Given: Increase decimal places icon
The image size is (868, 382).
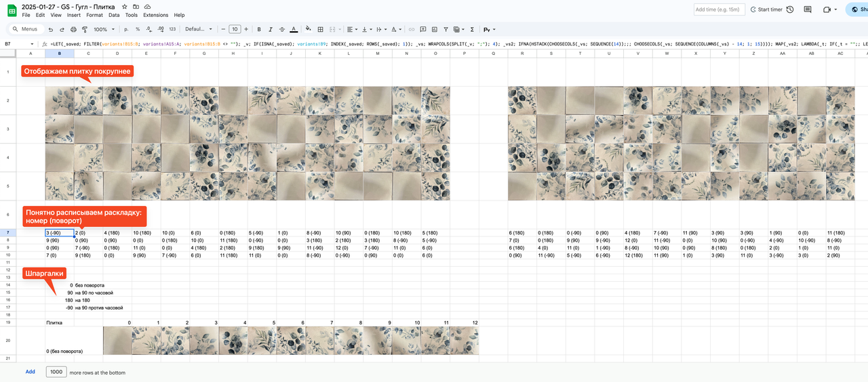Looking at the screenshot, I should pos(161,29).
